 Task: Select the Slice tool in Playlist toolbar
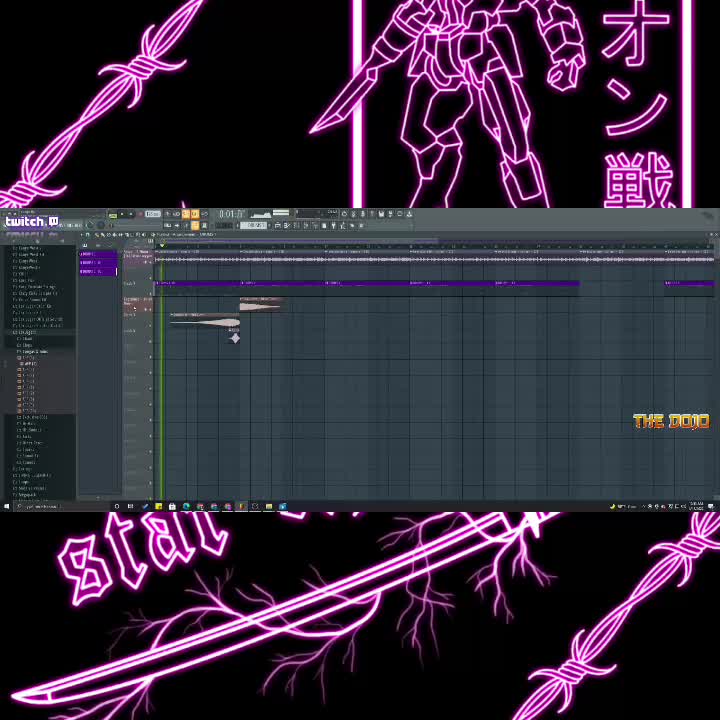[127, 235]
